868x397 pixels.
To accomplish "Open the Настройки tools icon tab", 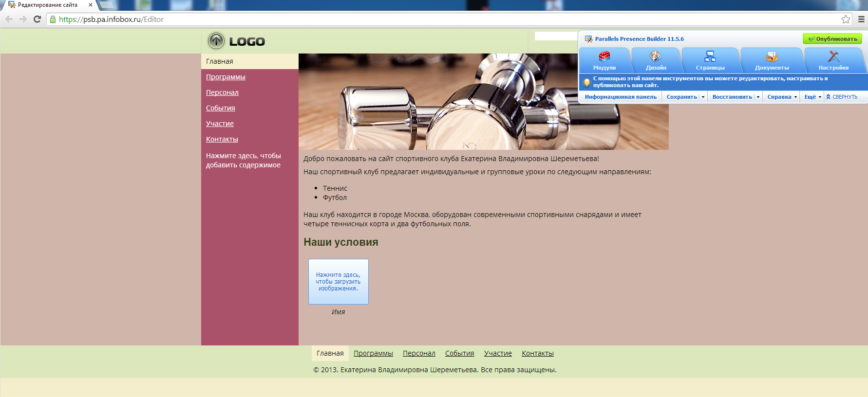I will pyautogui.click(x=833, y=57).
